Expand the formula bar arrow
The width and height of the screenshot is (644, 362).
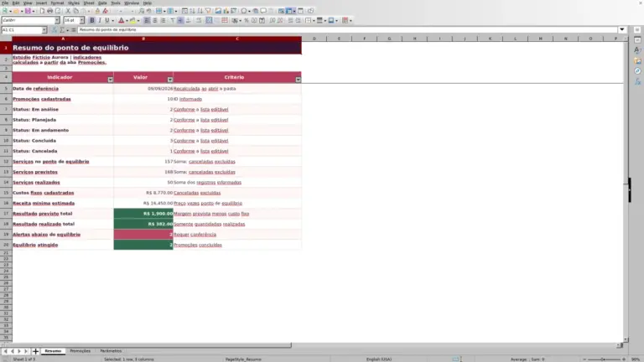click(x=622, y=29)
